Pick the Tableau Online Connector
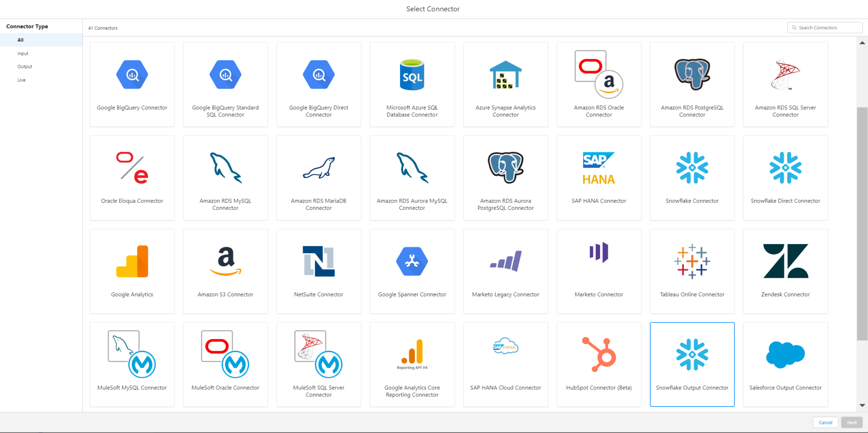Image resolution: width=868 pixels, height=433 pixels. pyautogui.click(x=692, y=271)
